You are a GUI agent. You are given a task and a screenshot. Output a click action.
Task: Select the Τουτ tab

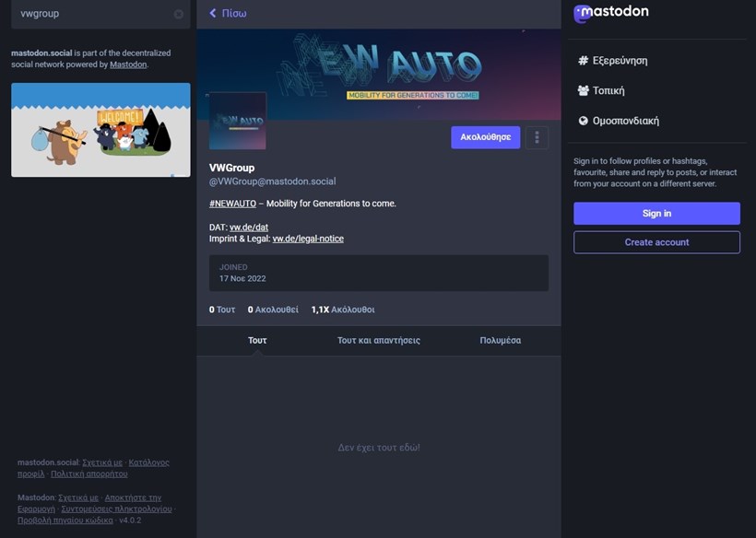point(257,340)
